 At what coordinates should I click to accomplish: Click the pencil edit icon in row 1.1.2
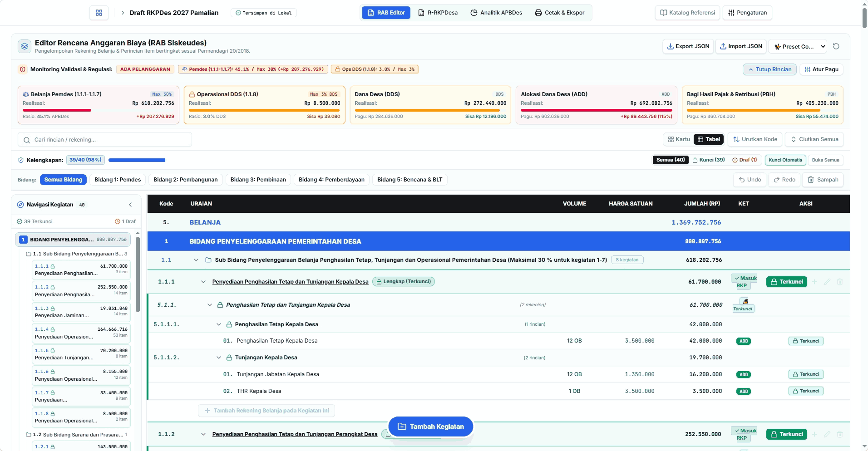point(827,434)
